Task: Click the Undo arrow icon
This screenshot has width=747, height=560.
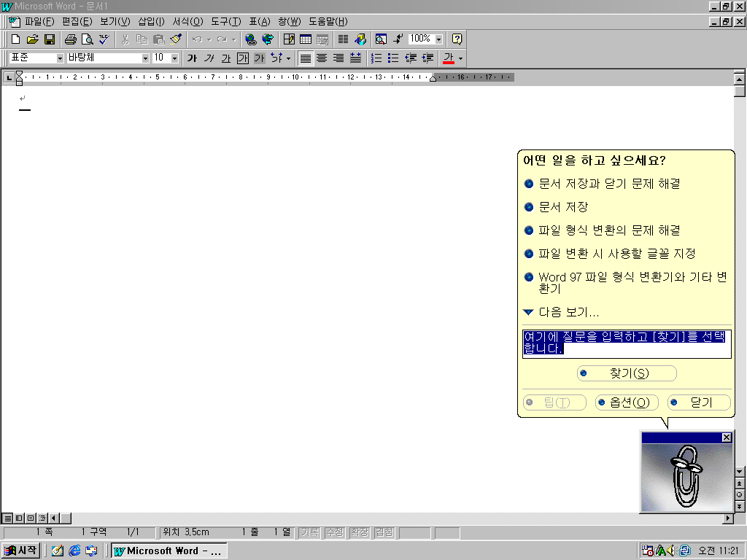Action: 197,39
